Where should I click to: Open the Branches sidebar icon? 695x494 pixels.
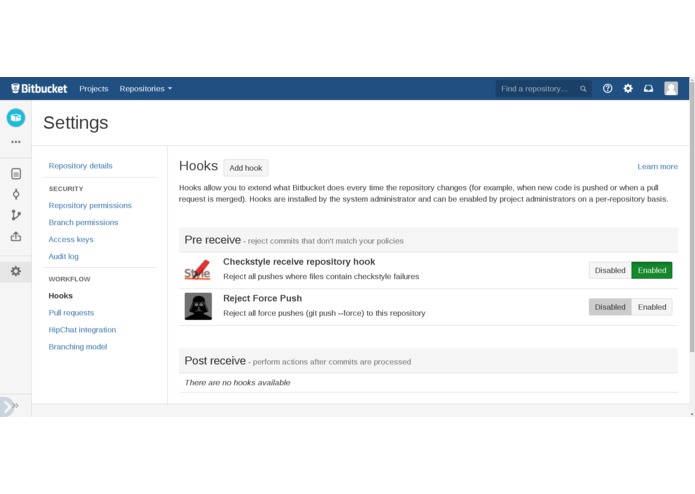point(16,215)
